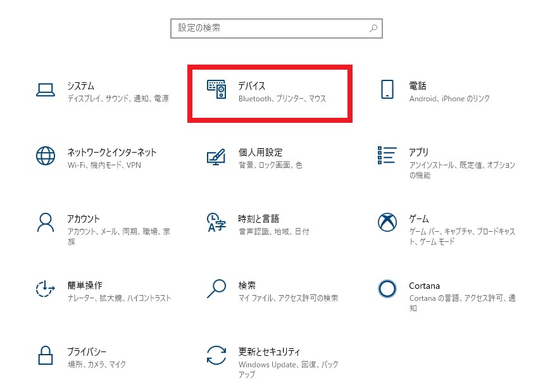The image size is (538, 392).
Task: Click '場所、カメラ、マイク' description
Action: 96,365
